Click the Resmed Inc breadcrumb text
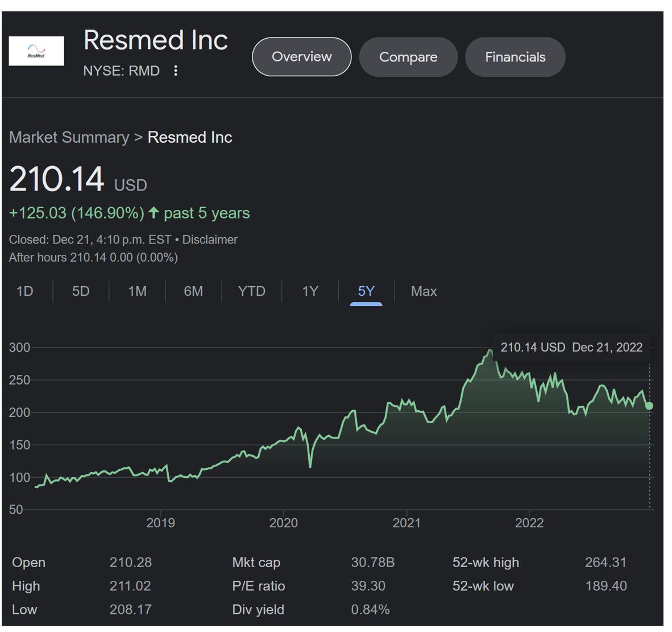The height and width of the screenshot is (632, 672). pyautogui.click(x=190, y=137)
